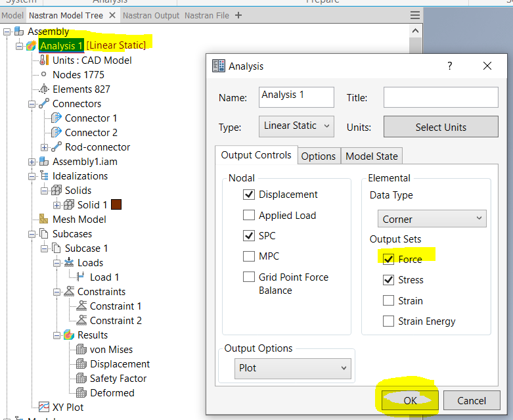The width and height of the screenshot is (513, 420).
Task: Uncheck the Displacement checkbox
Action: pos(249,195)
